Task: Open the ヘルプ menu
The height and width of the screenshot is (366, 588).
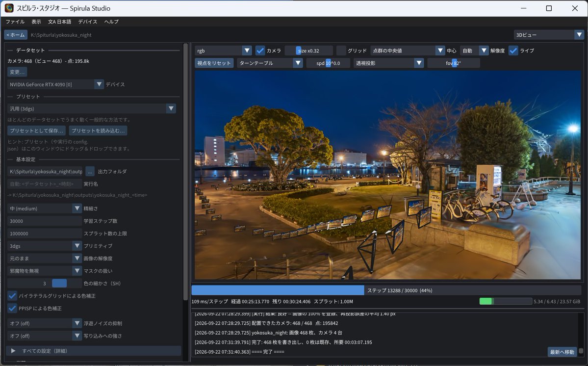Action: pos(111,22)
